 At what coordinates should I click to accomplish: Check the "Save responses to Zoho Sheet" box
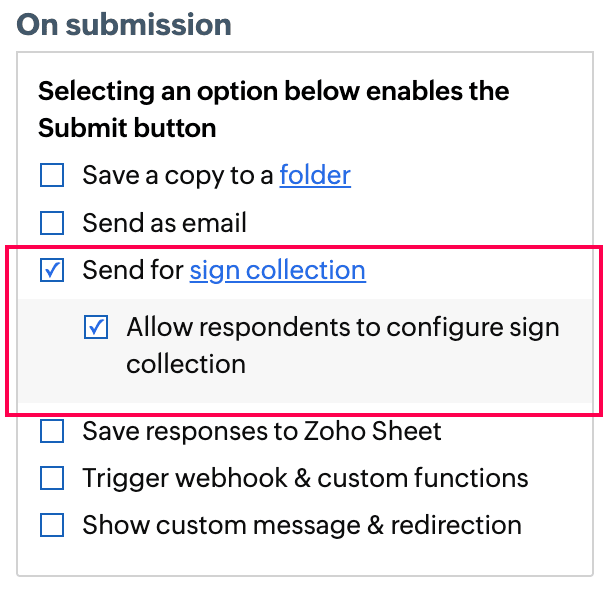coord(52,432)
